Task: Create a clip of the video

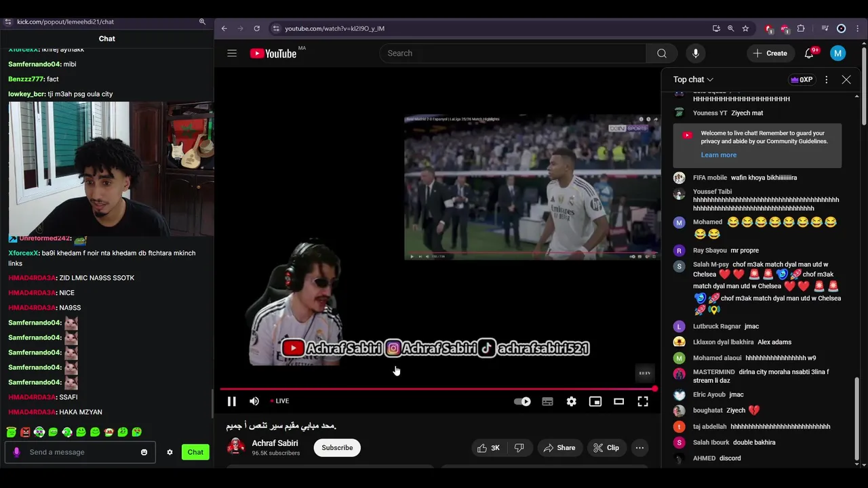Action: 606,448
